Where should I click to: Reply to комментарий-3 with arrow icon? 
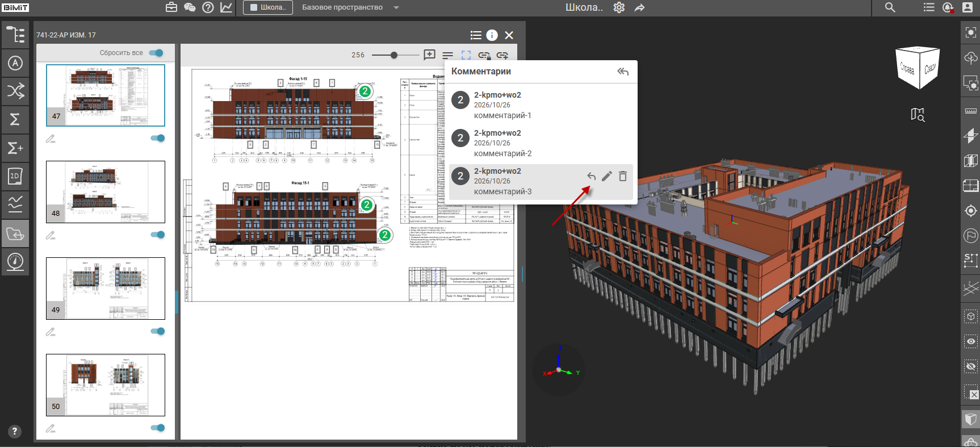[591, 176]
